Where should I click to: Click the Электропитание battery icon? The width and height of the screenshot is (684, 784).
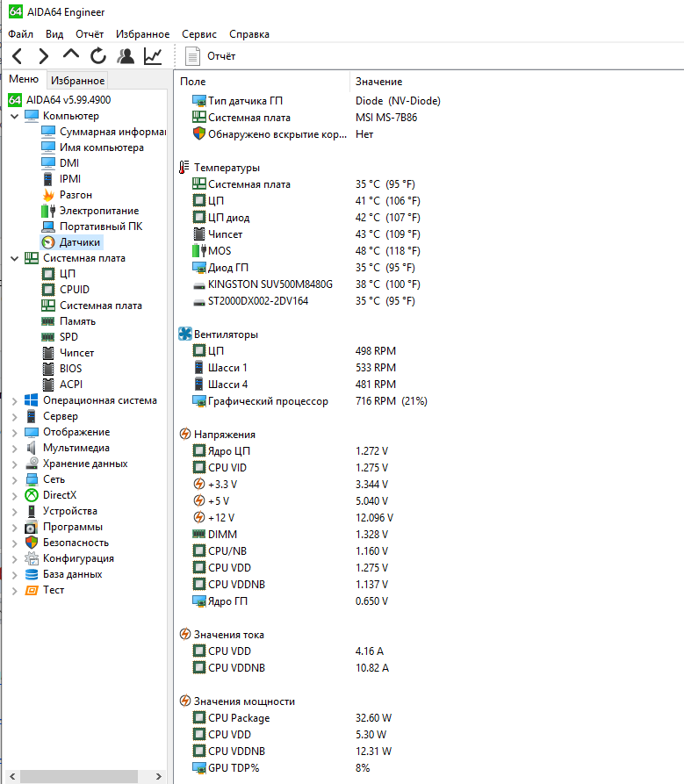[x=48, y=211]
